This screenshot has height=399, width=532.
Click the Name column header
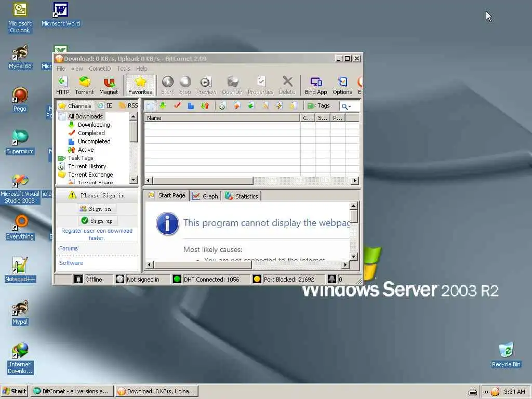coord(222,118)
